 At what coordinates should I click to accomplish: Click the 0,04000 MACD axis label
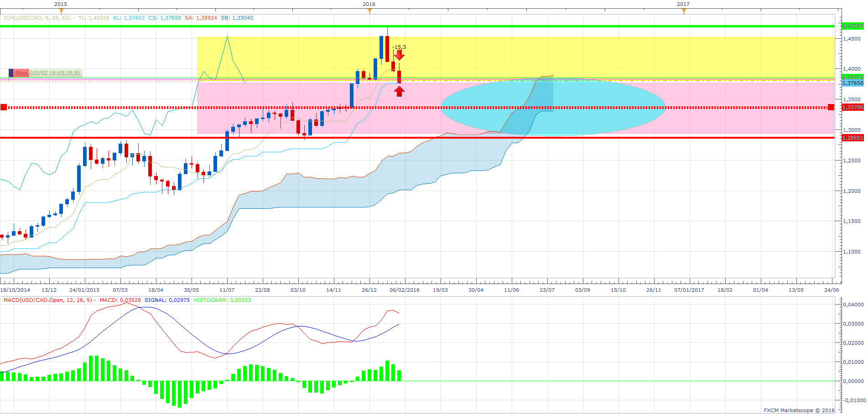pyautogui.click(x=853, y=305)
